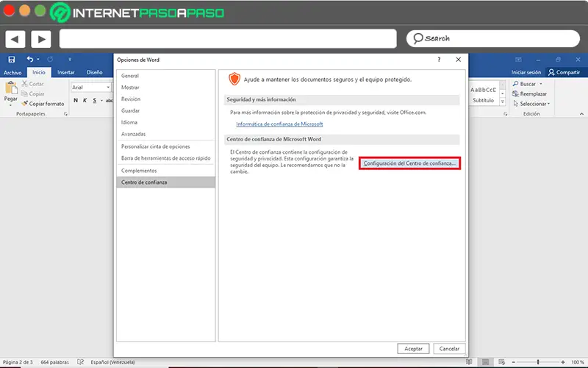Open the underline style dropdown arrow
The width and height of the screenshot is (588, 368).
point(101,100)
